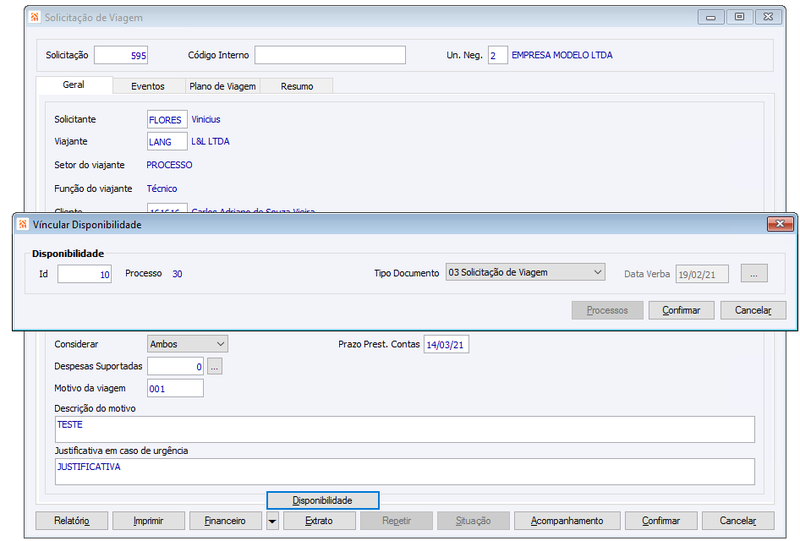Screen dimensions: 800x541
Task: Click the L&L LTDA text
Action: click(210, 141)
